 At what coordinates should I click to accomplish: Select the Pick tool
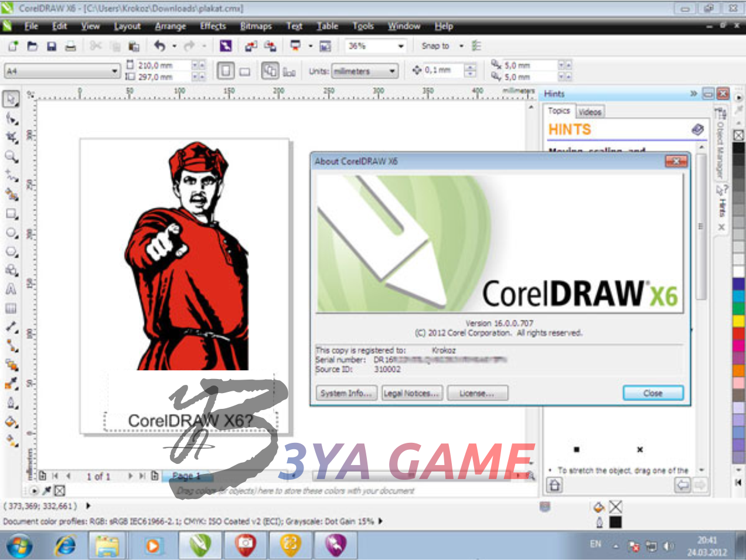coord(11,99)
